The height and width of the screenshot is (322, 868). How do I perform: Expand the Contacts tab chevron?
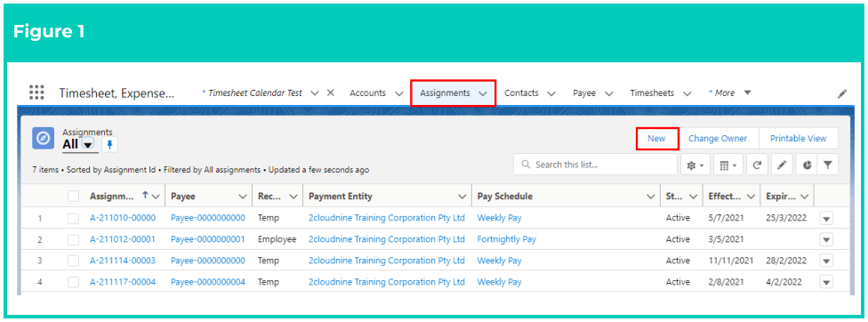pos(551,93)
